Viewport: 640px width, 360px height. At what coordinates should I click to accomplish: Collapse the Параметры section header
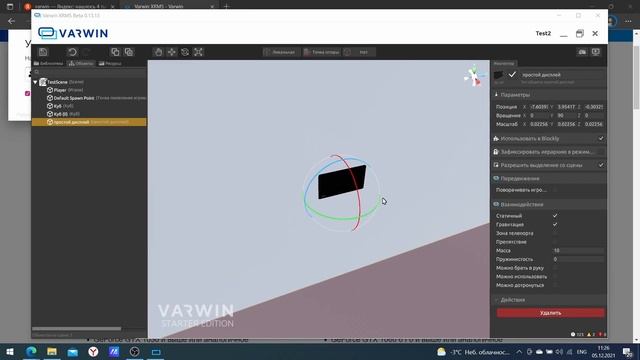click(x=549, y=95)
